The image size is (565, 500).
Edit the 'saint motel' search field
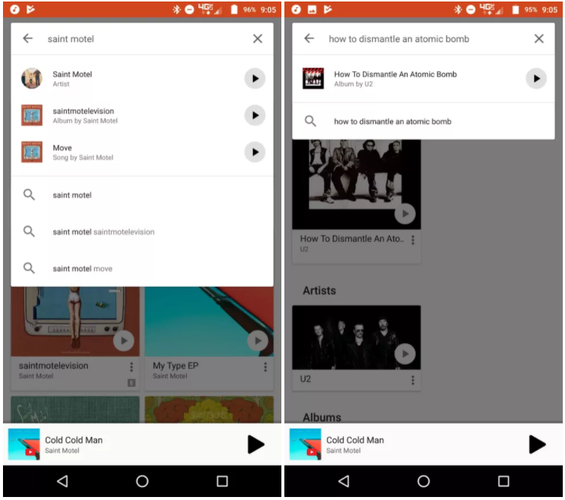[x=144, y=39]
